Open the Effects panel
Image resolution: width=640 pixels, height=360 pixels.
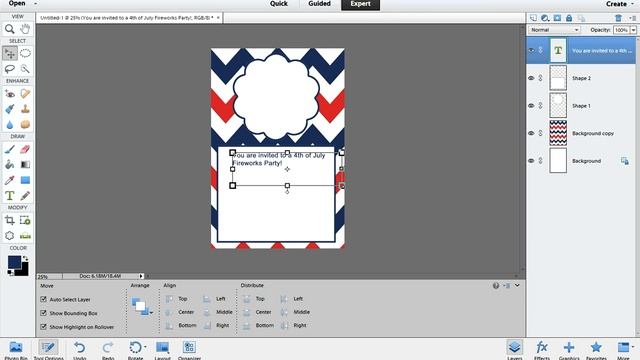coord(542,350)
